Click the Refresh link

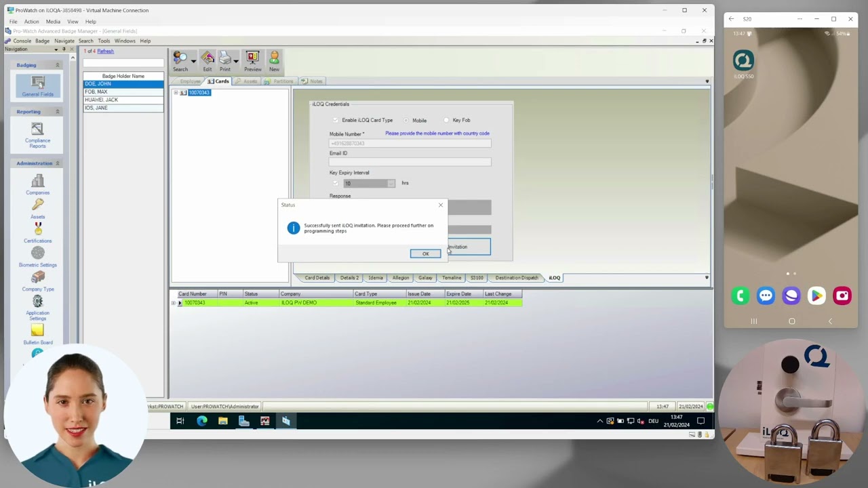point(105,52)
